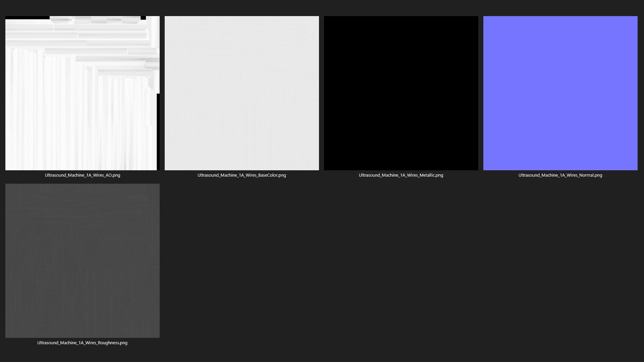This screenshot has width=644, height=362.
Task: Click 'BaseColor' text within the second file name
Action: pyautogui.click(x=267, y=175)
